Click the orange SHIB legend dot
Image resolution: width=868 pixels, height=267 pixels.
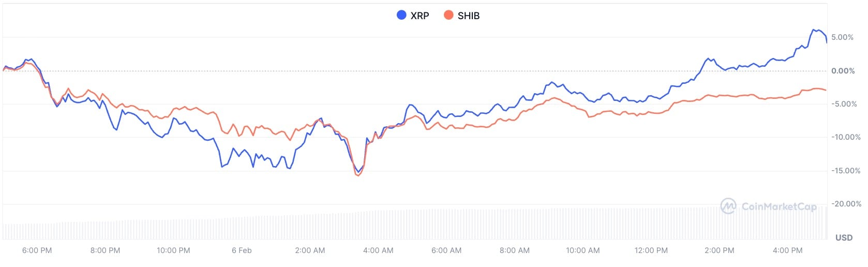coord(448,15)
